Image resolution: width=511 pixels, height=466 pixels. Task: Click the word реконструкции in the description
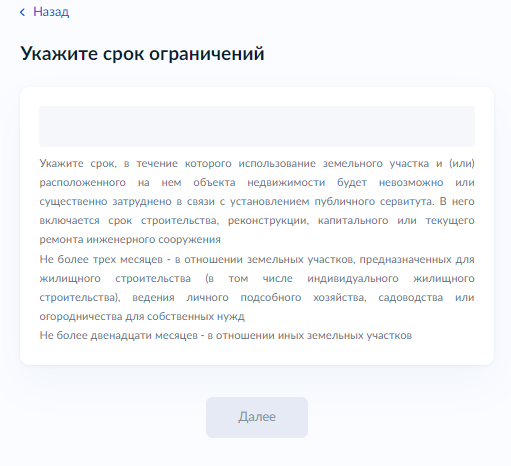[x=268, y=221]
